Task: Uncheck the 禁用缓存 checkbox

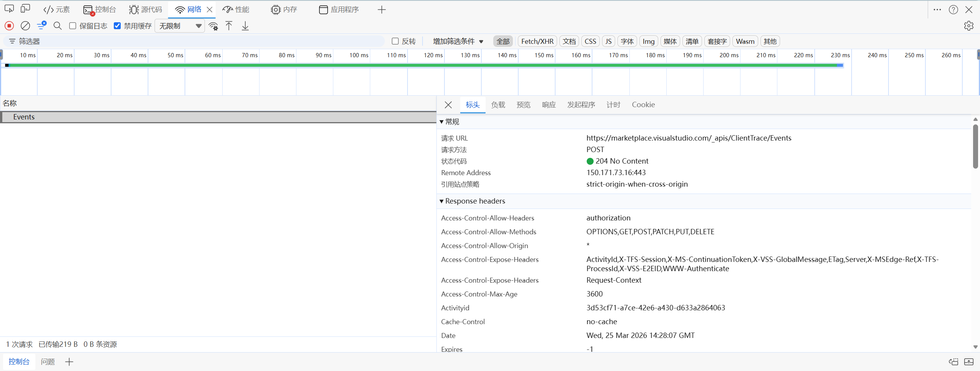Action: 117,26
